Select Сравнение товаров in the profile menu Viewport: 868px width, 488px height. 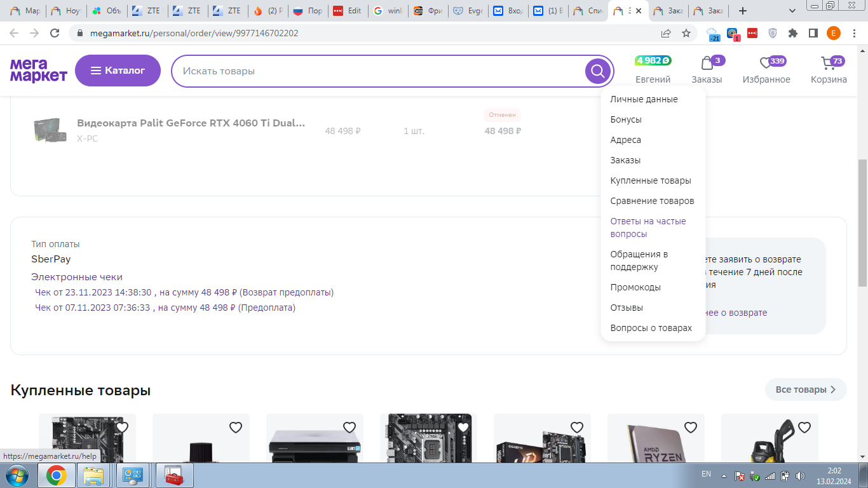(x=652, y=201)
